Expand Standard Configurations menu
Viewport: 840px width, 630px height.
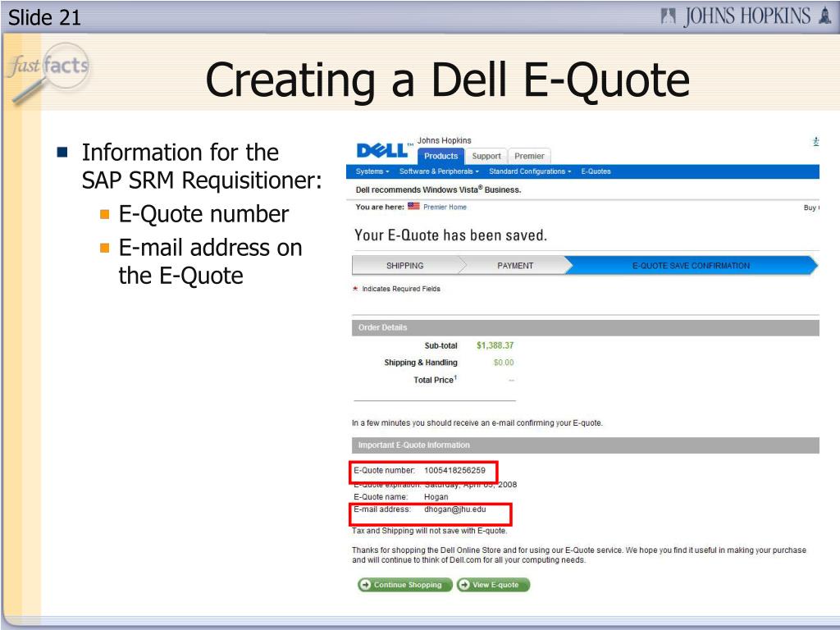pos(531,171)
